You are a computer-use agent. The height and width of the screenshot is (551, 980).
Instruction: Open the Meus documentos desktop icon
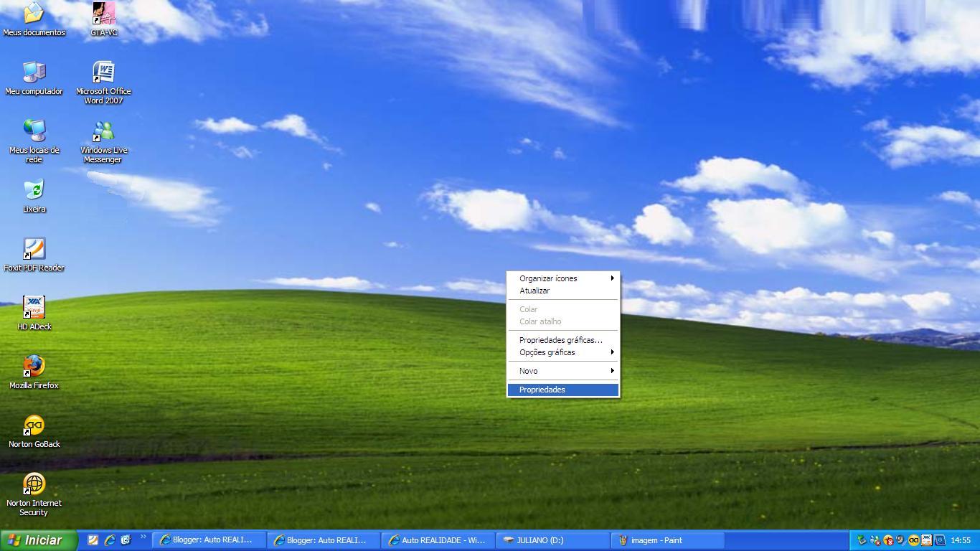pos(34,19)
